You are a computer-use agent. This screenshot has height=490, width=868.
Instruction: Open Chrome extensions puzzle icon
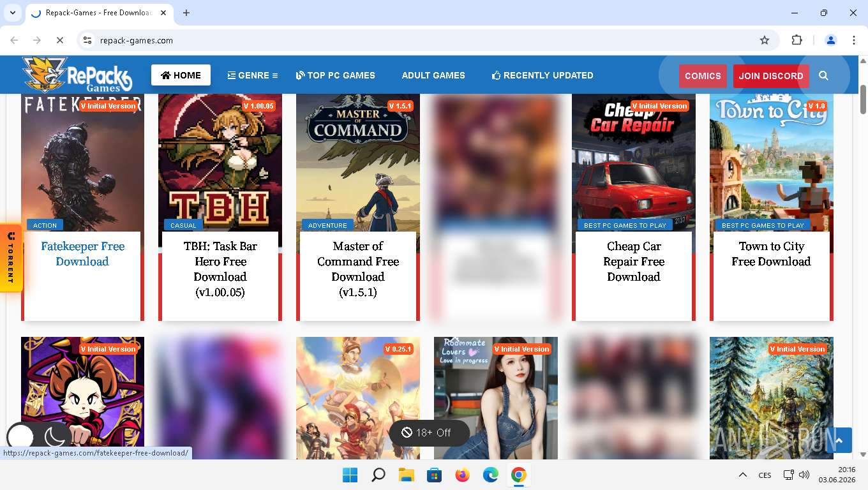pos(797,40)
